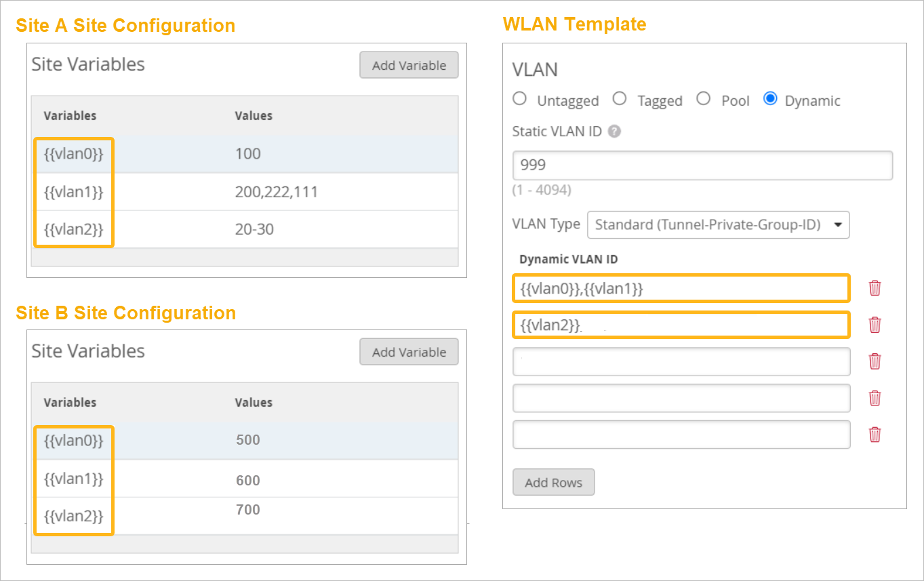924x581 pixels.
Task: Click Add Variable in Site A
Action: coord(409,66)
